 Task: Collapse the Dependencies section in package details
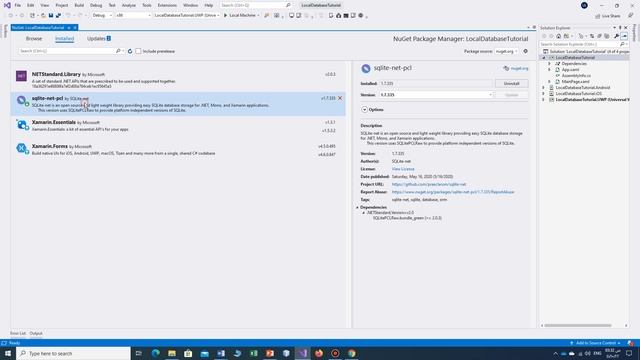tap(357, 207)
